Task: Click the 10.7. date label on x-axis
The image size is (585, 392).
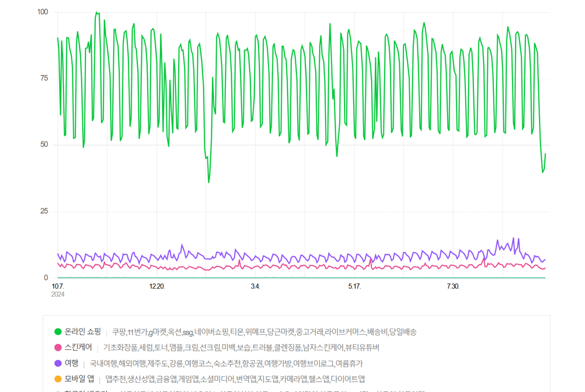Action: click(x=58, y=286)
